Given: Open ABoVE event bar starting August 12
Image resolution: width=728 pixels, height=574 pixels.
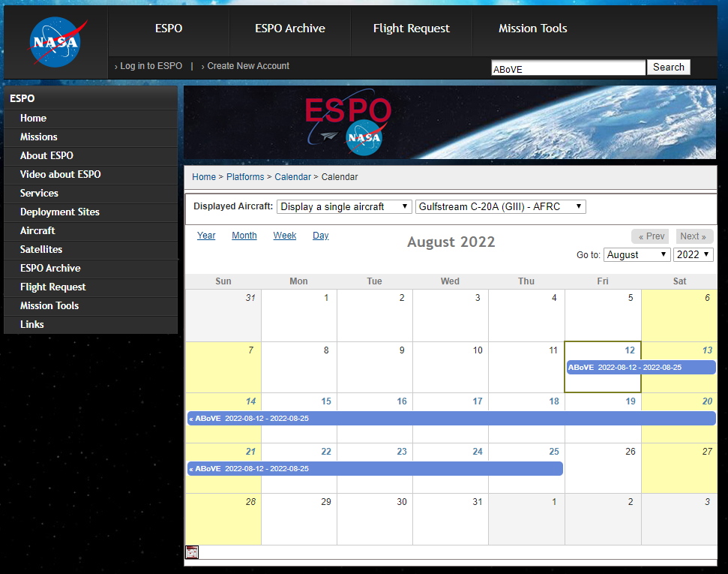Looking at the screenshot, I should [x=641, y=367].
